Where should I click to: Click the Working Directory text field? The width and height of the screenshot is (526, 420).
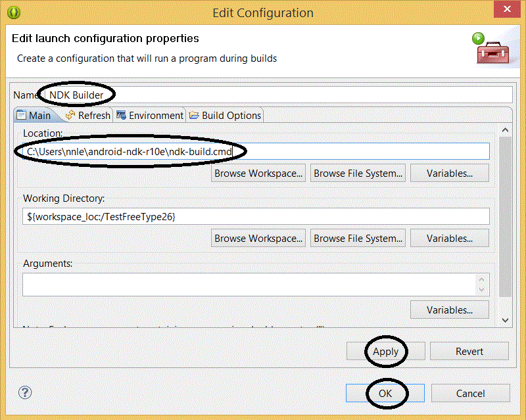pos(256,216)
